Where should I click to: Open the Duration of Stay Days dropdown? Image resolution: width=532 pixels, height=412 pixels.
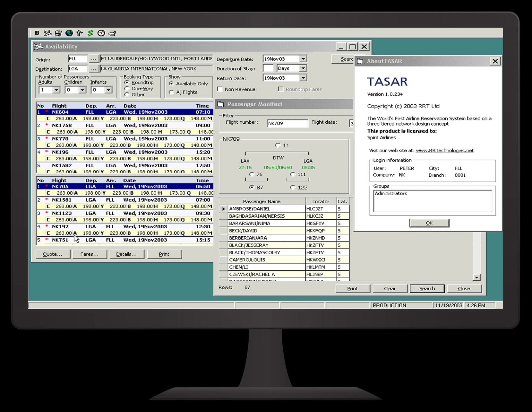coord(303,68)
